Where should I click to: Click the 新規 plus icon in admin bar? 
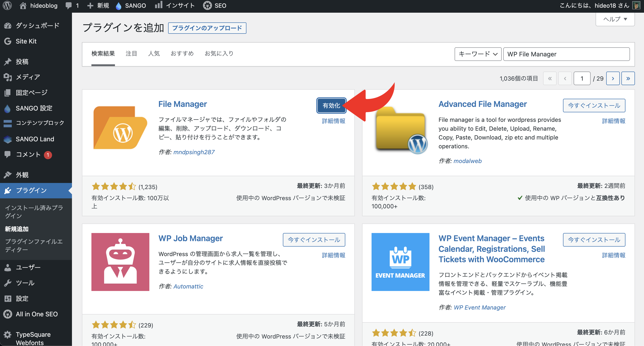coord(90,5)
